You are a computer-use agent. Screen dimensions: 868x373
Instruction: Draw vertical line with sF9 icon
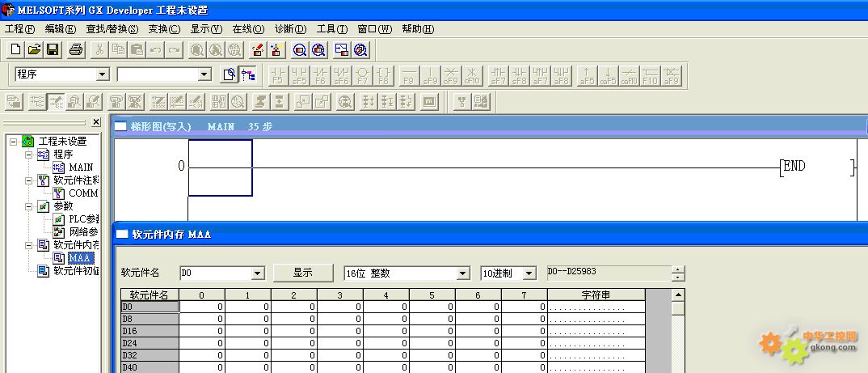[x=430, y=75]
